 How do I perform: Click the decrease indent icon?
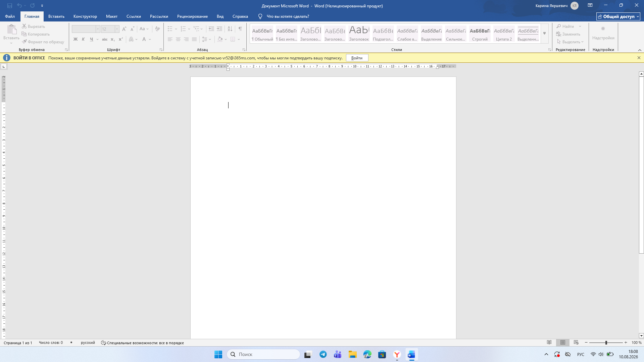pos(211,29)
